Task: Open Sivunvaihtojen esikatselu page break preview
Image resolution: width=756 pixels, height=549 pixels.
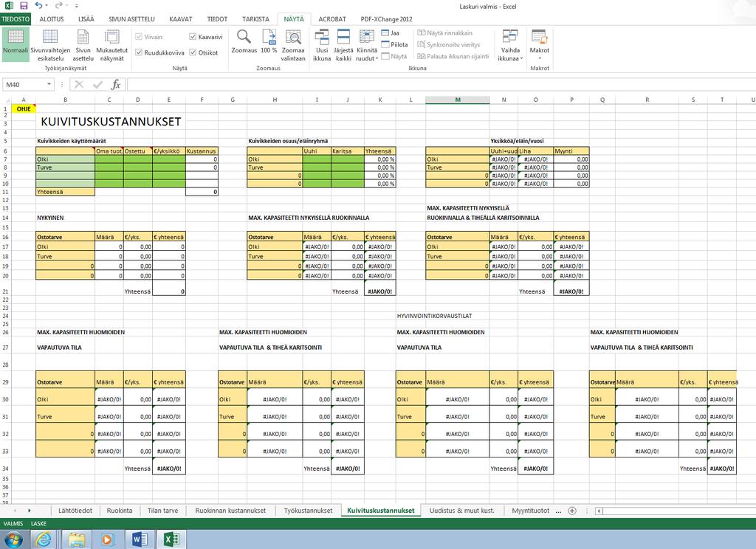Action: 50,44
